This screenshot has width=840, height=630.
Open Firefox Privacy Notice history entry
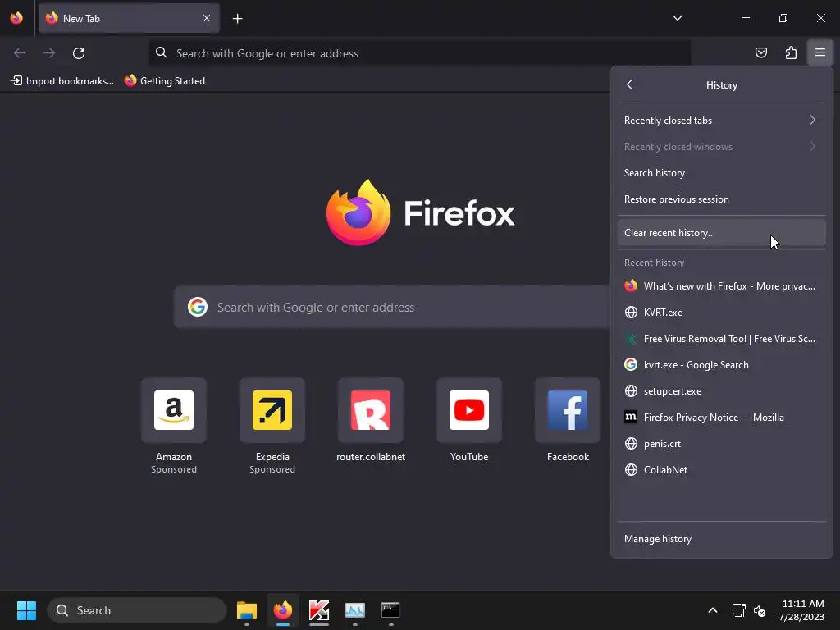(x=721, y=418)
